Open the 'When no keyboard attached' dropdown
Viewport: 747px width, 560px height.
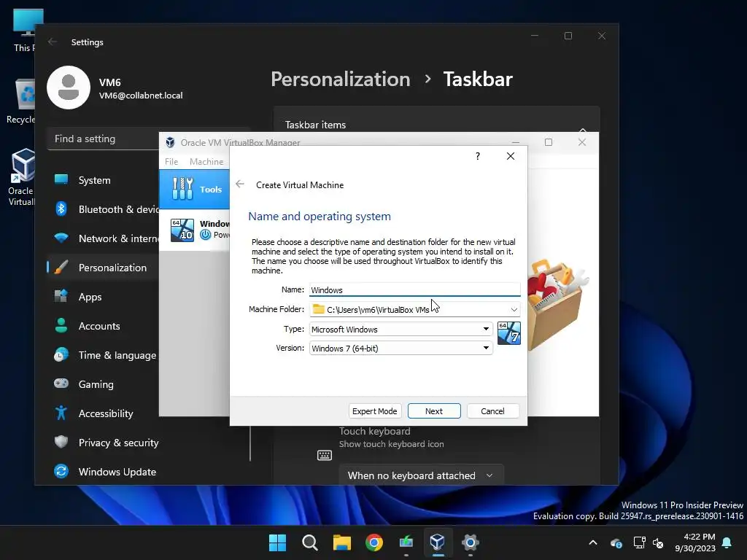(421, 475)
